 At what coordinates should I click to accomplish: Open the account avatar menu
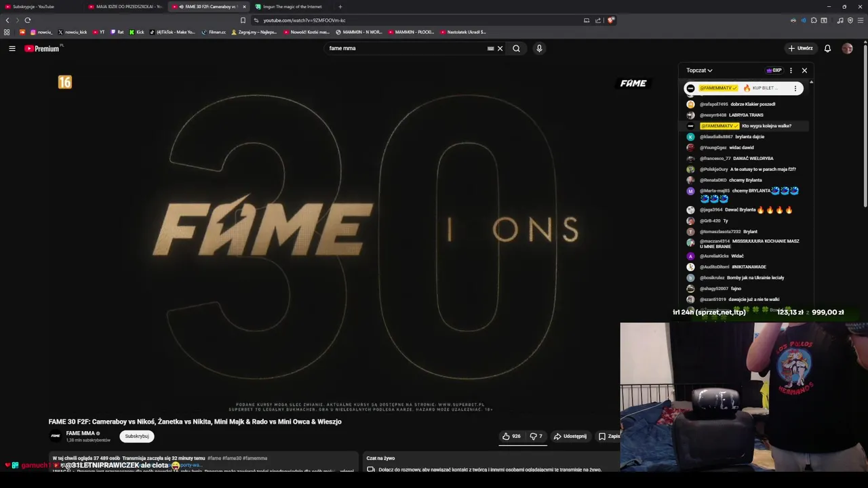click(847, 48)
